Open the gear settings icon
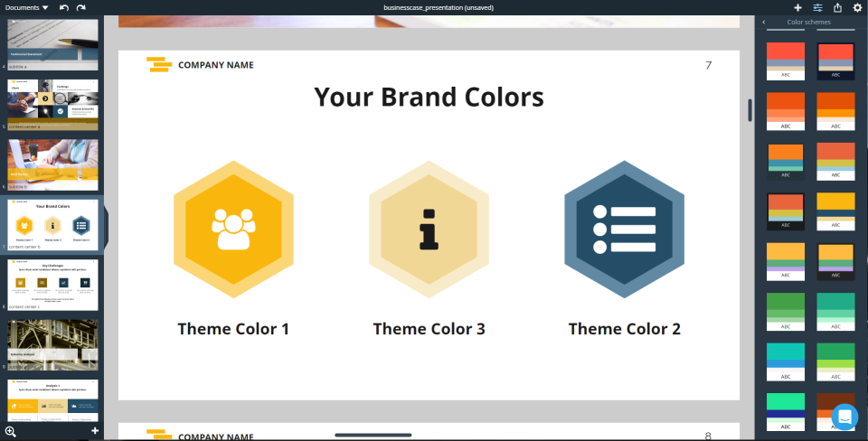Viewport: 868px width, 441px height. pos(857,8)
